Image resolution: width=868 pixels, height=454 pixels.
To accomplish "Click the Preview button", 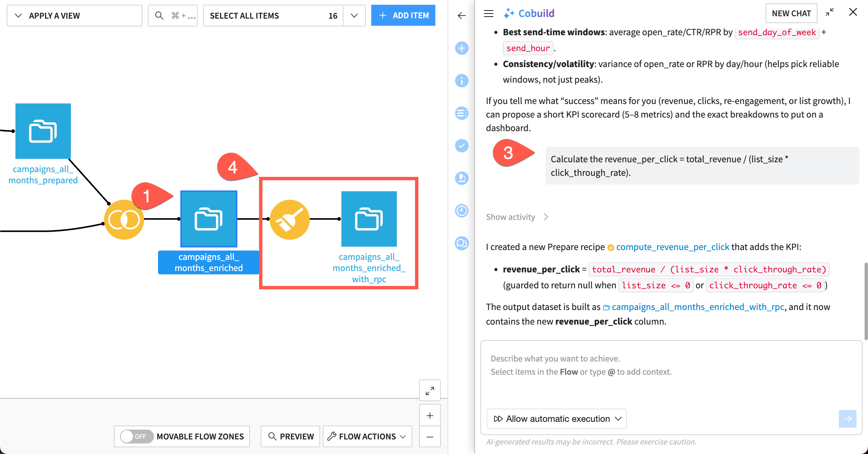I will coord(291,436).
